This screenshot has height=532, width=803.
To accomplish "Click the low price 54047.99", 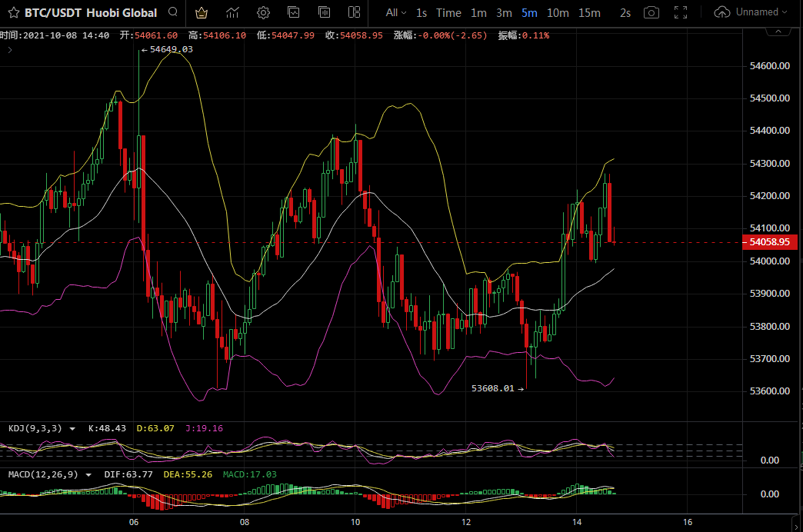I will [292, 35].
